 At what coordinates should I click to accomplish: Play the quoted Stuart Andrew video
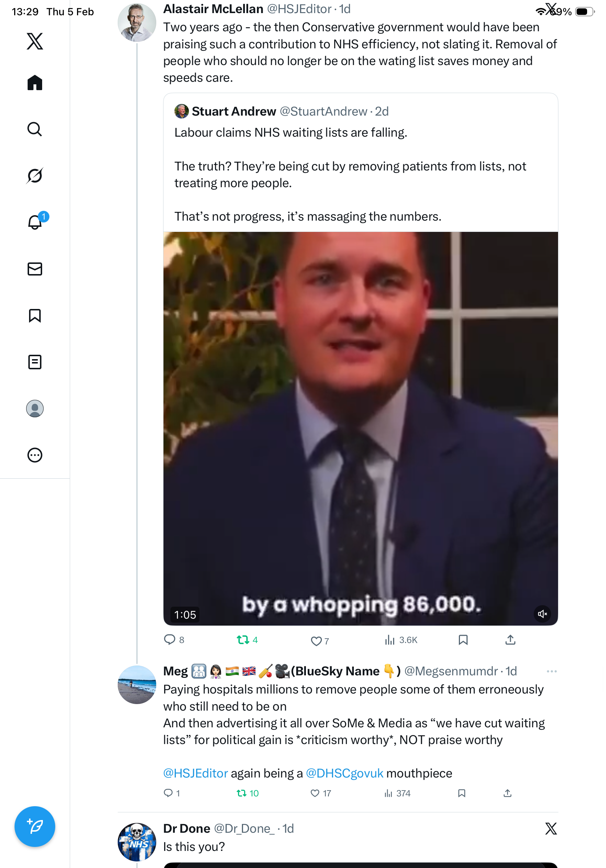point(360,428)
